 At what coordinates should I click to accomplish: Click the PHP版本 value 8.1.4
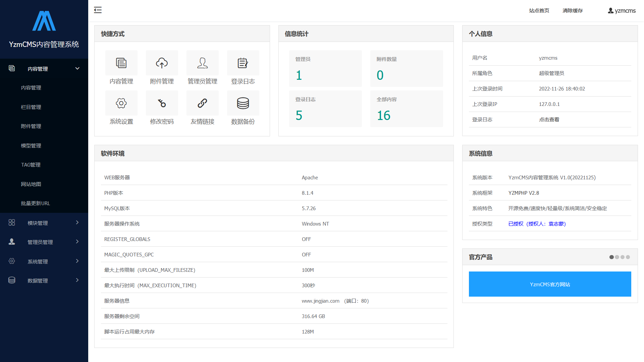point(307,193)
